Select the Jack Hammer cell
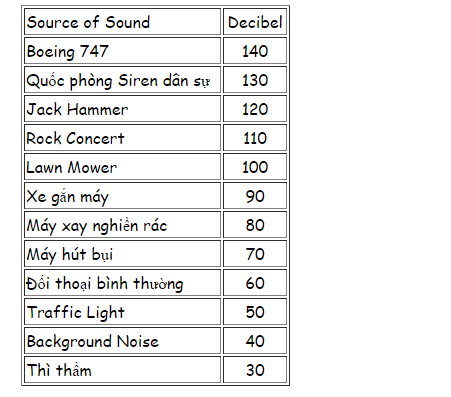This screenshot has width=451, height=397. pyautogui.click(x=122, y=109)
